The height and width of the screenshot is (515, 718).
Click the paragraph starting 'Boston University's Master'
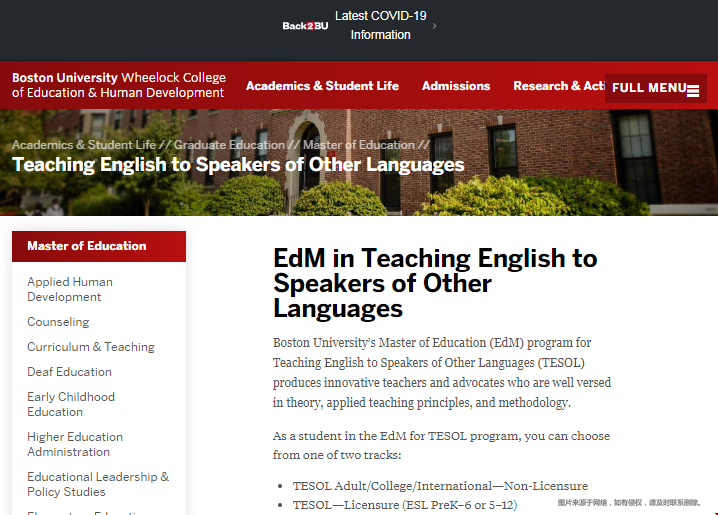tap(442, 373)
